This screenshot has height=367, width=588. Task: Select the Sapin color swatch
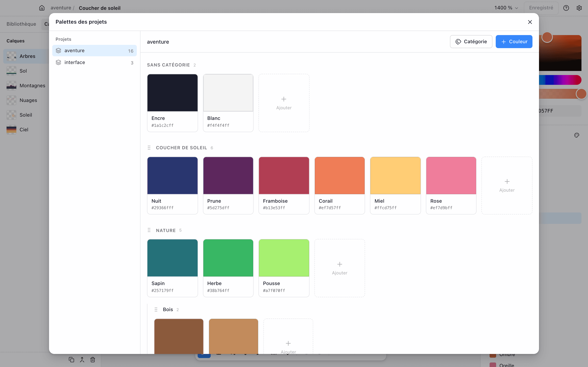pyautogui.click(x=172, y=268)
